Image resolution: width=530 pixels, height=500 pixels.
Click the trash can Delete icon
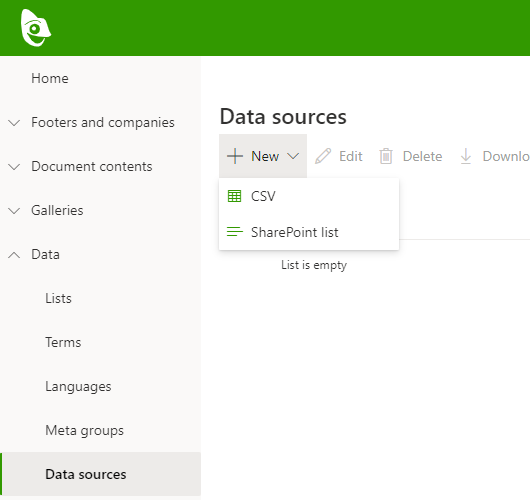(386, 156)
